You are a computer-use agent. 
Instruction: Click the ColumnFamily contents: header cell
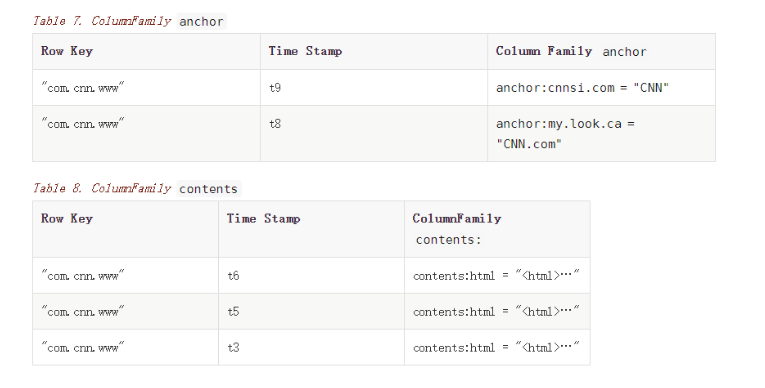[x=497, y=229]
